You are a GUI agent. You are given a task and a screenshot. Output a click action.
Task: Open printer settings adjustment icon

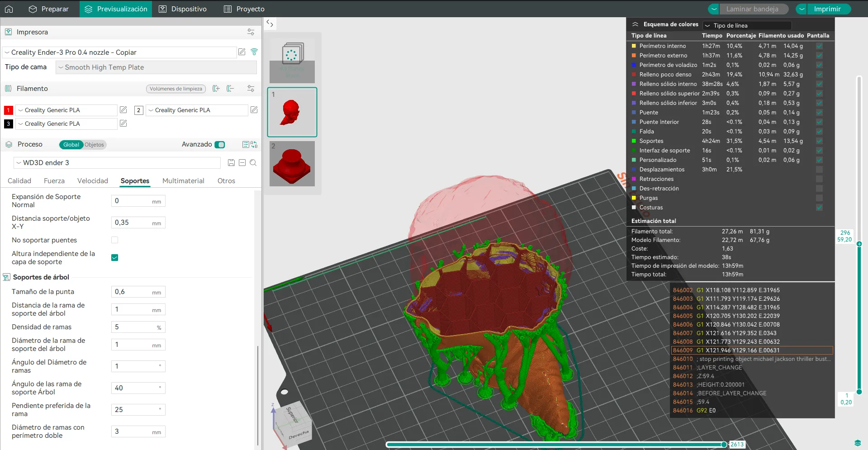(x=251, y=32)
